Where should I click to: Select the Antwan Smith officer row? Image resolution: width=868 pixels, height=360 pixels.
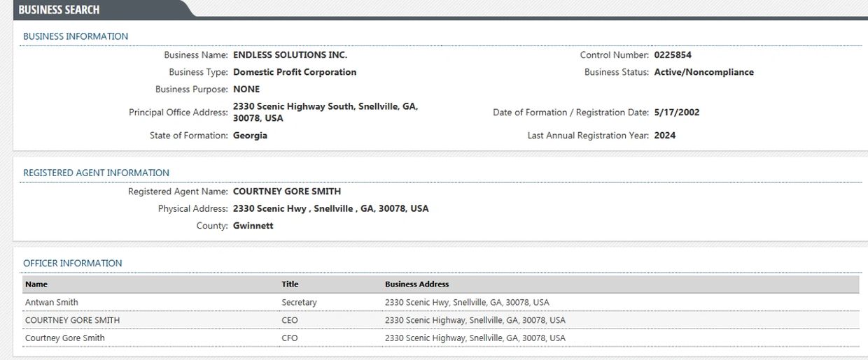coord(52,303)
